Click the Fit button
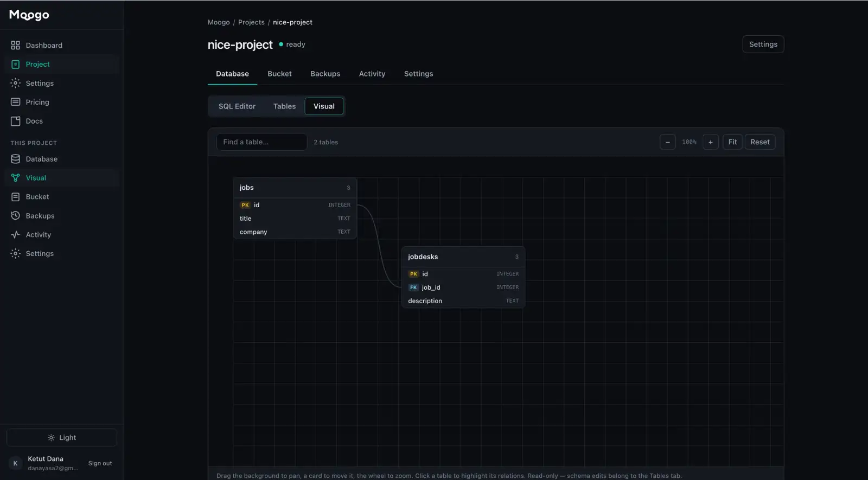The width and height of the screenshot is (868, 480). coord(732,142)
